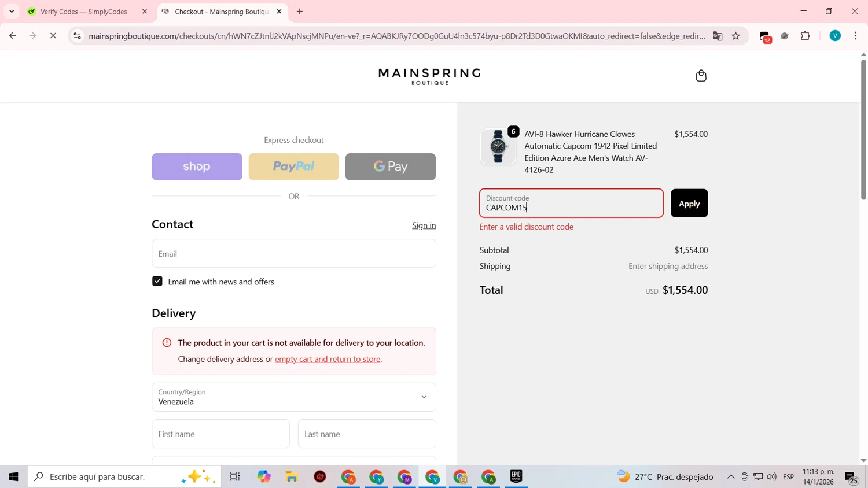Open the Chrome three-dot menu

pyautogui.click(x=855, y=36)
